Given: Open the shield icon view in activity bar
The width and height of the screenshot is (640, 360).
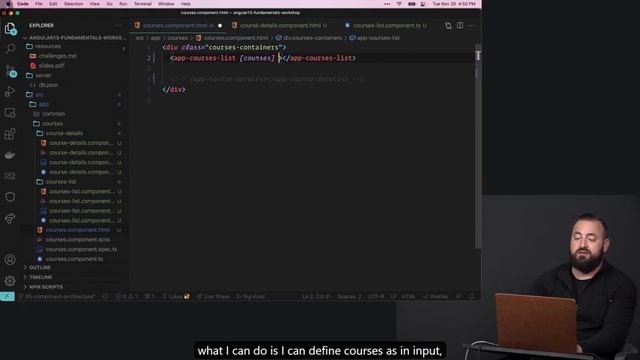Looking at the screenshot, I should pyautogui.click(x=10, y=197).
